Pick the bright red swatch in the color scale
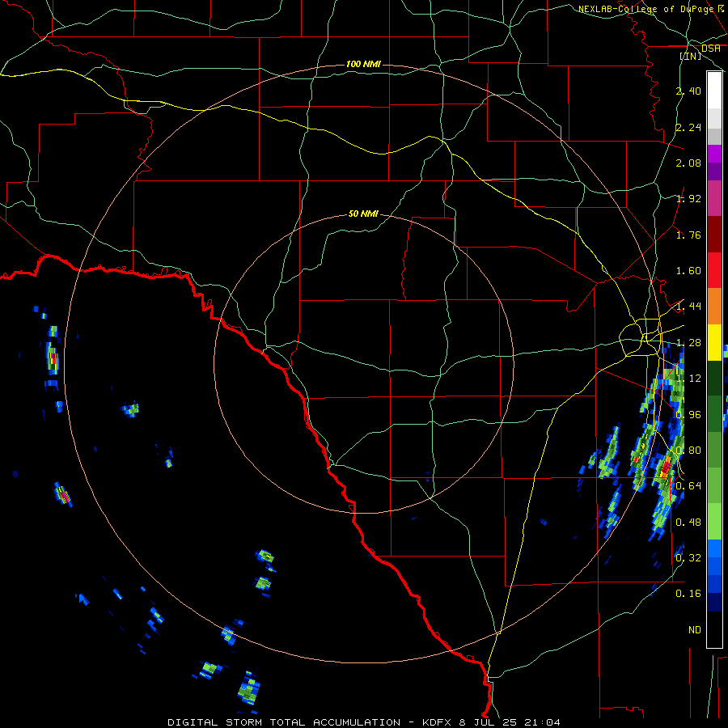The width and height of the screenshot is (728, 728). coord(714,270)
